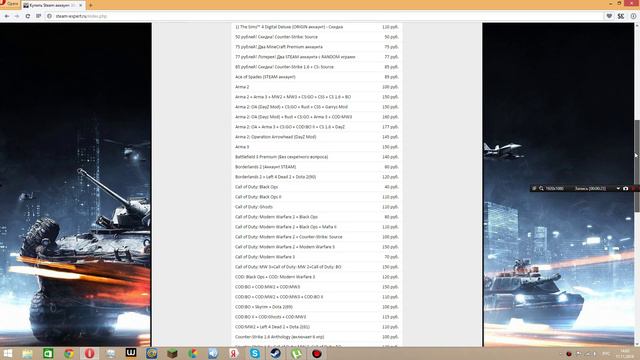Reload the current page
The image size is (640, 360).
click(x=27, y=16)
